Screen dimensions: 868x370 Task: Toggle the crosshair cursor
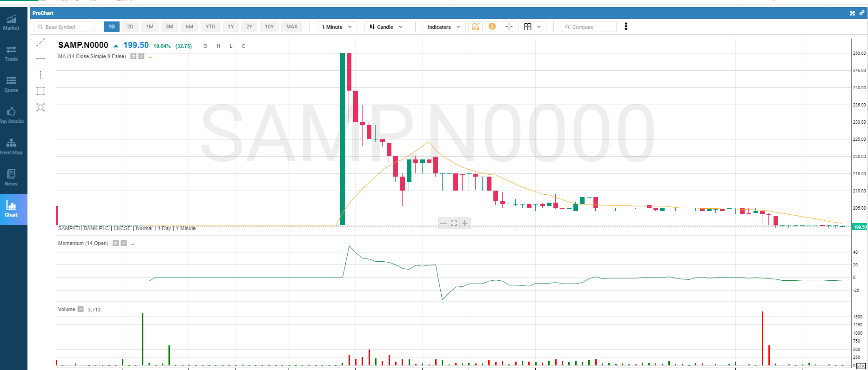point(509,26)
